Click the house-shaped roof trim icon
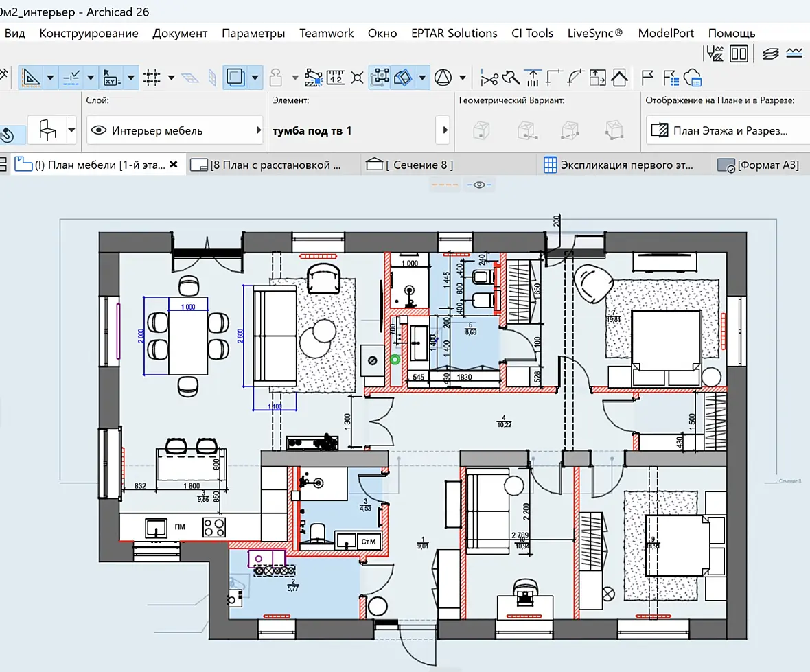810x672 pixels. [x=619, y=78]
